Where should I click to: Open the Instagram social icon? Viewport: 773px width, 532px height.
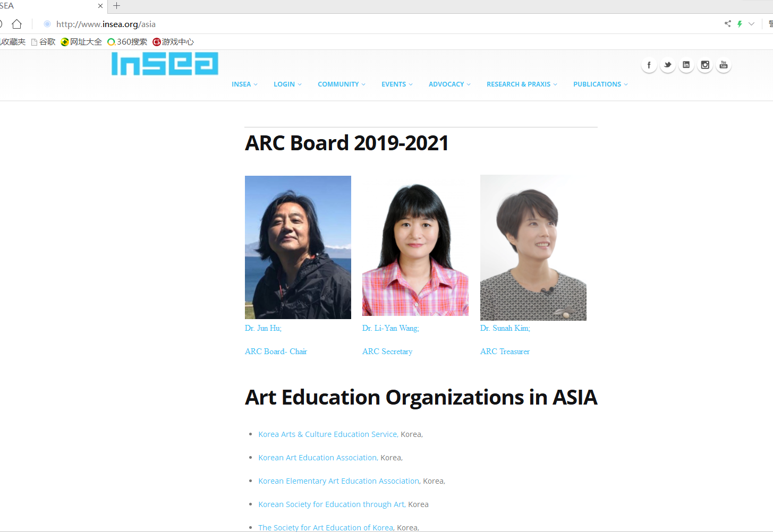(705, 65)
